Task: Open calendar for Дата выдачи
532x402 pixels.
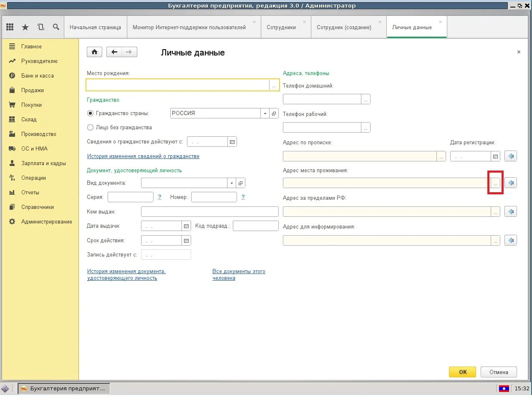Action: (187, 226)
